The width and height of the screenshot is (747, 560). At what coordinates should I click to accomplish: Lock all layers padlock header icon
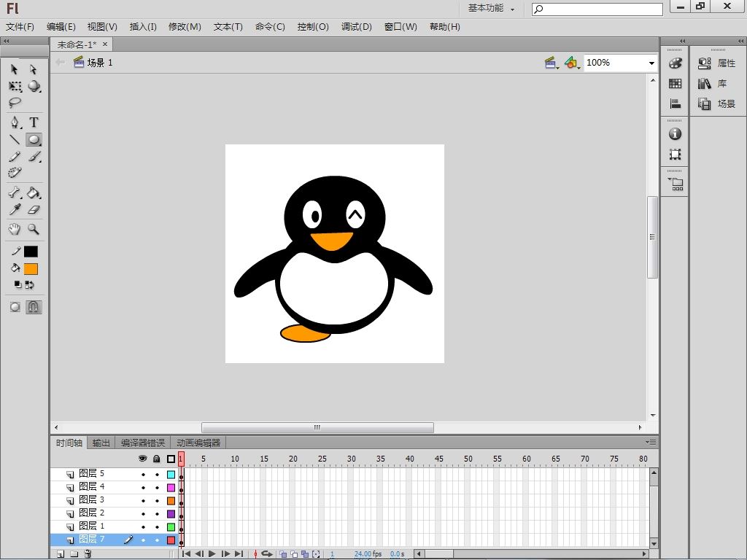click(x=157, y=459)
